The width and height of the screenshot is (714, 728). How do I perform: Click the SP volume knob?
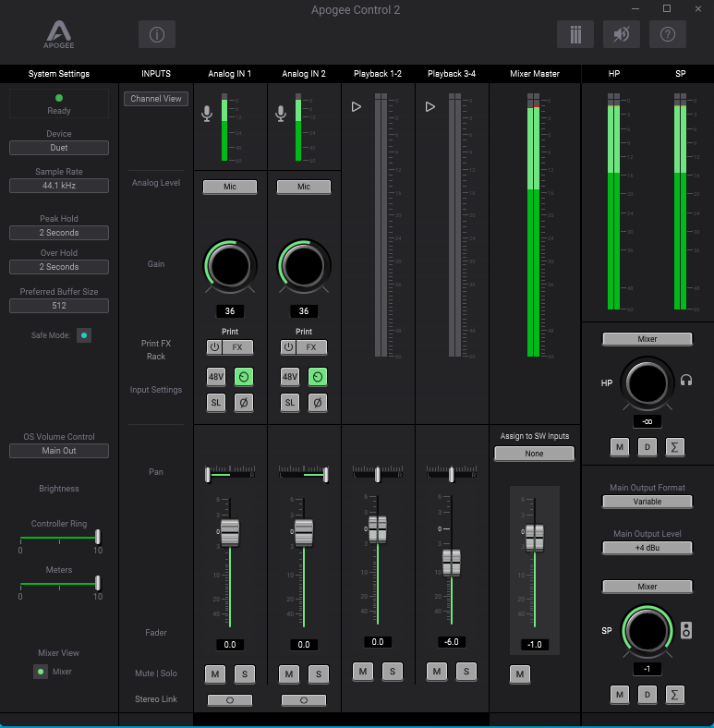coord(647,631)
